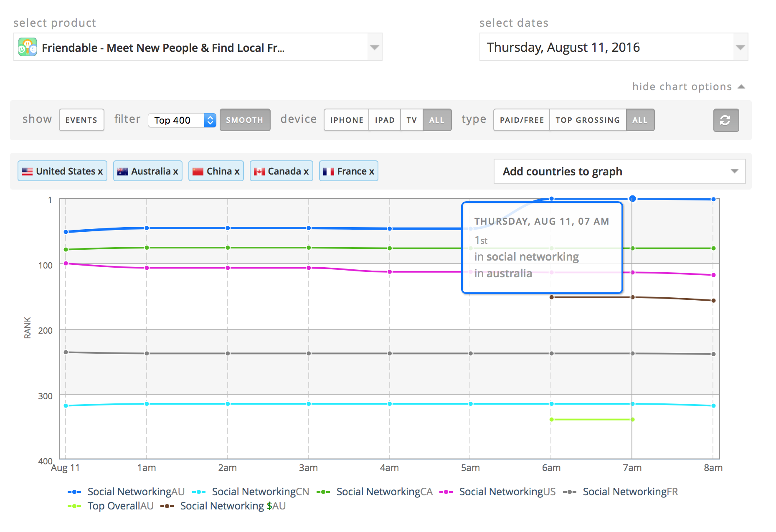Click the 8am Social Networking $AU point

point(713,301)
